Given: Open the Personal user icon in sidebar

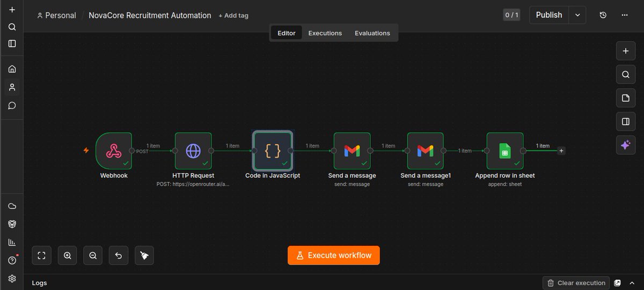Looking at the screenshot, I should [x=12, y=87].
